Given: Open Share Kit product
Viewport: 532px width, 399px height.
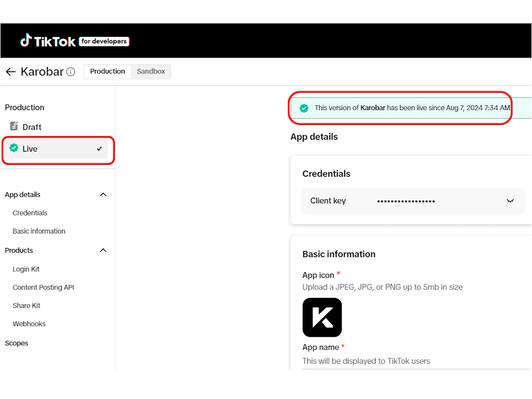Looking at the screenshot, I should [27, 306].
